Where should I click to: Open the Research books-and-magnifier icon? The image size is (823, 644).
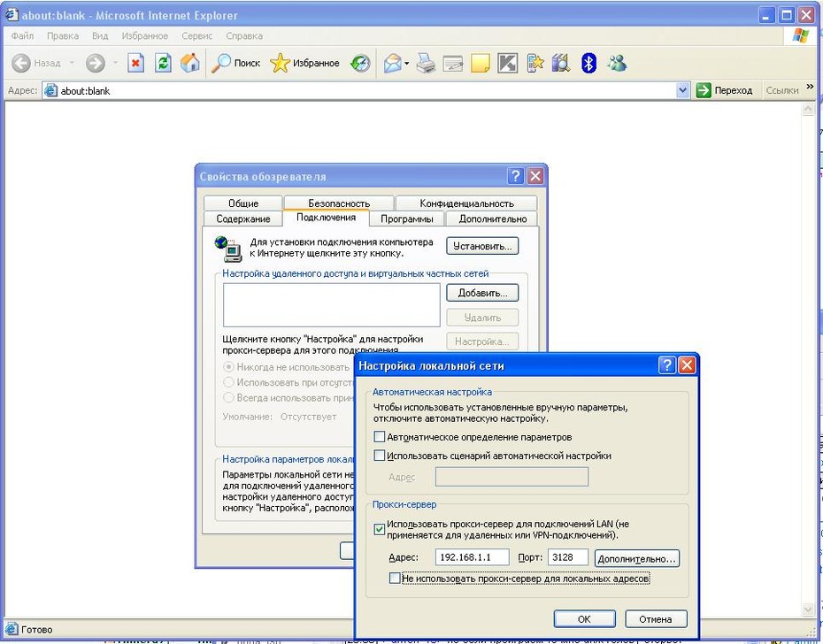[561, 63]
